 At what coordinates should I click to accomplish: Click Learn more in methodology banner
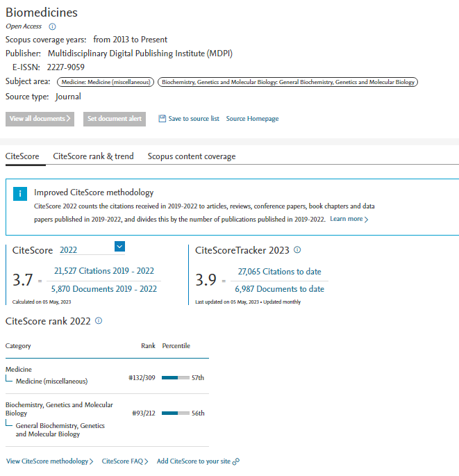coord(349,219)
